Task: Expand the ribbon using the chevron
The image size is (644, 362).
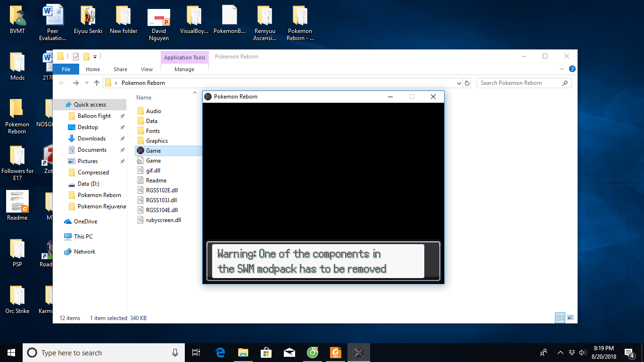Action: click(561, 69)
